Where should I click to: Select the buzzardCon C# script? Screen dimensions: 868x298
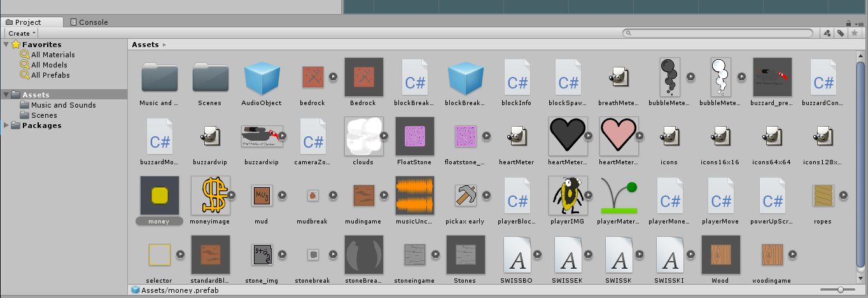[823, 78]
